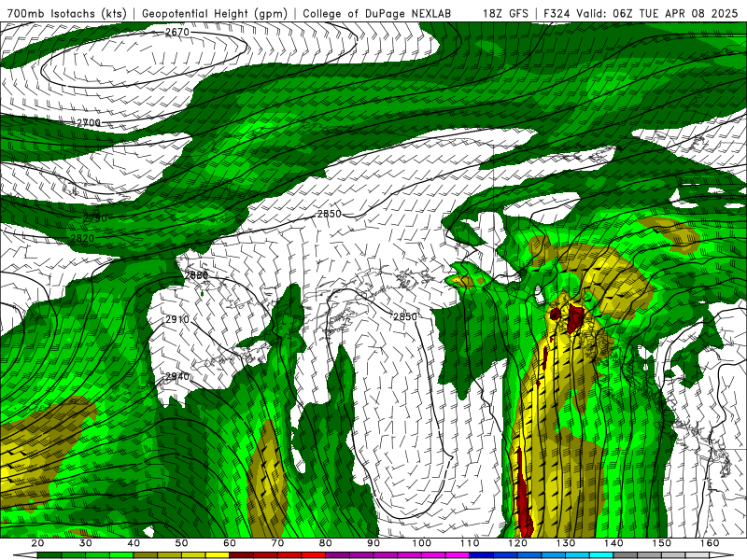Select the bright yellow legend swatch ending at 60
The image size is (747, 560).
[x=218, y=555]
